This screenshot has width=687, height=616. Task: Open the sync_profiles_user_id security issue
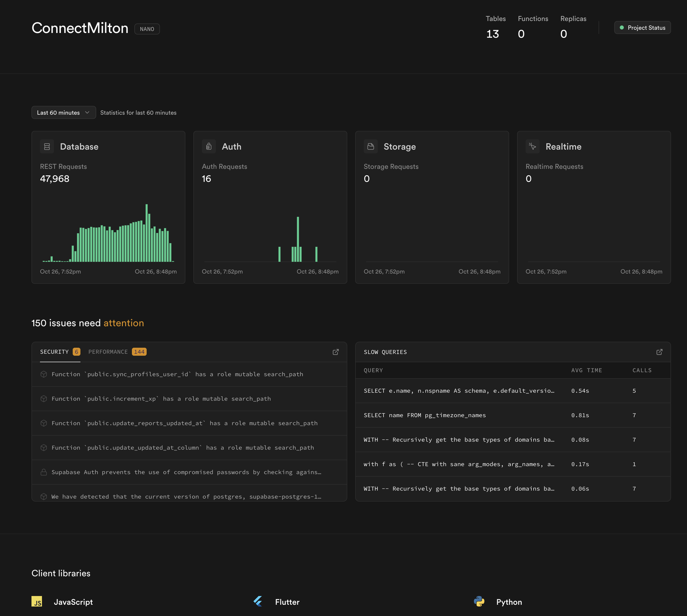(177, 374)
